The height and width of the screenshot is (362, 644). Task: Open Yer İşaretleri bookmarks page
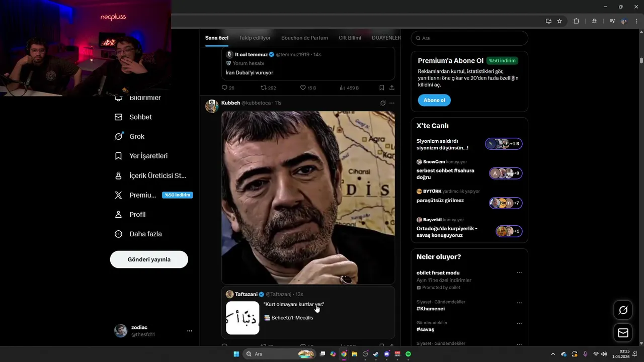[141, 156]
